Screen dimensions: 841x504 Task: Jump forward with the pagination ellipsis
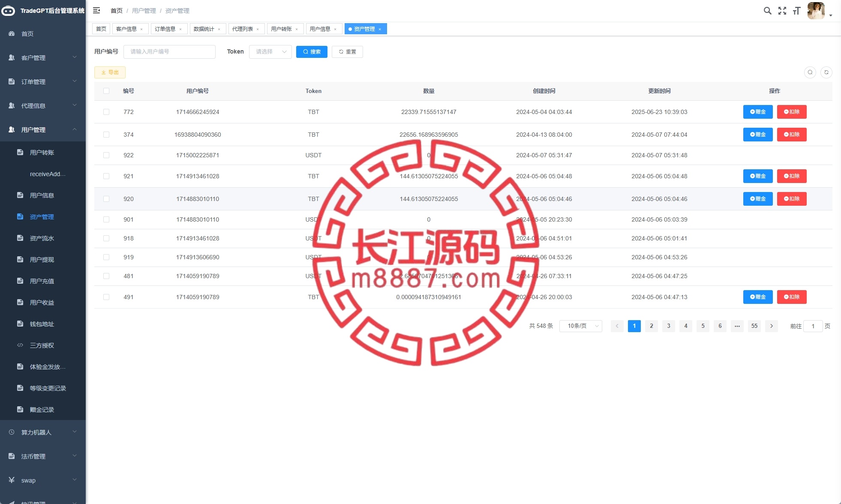point(737,326)
